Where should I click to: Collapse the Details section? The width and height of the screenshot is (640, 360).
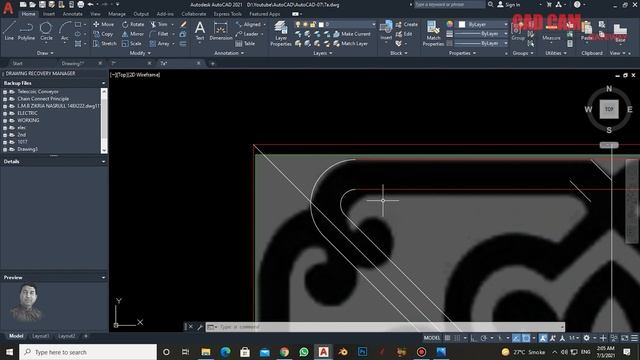pyautogui.click(x=103, y=162)
